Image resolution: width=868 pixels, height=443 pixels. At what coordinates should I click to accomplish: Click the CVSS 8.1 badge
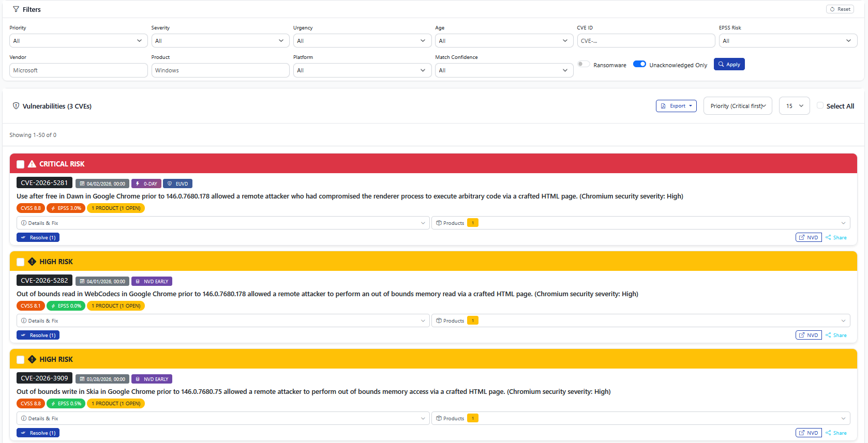click(x=31, y=306)
